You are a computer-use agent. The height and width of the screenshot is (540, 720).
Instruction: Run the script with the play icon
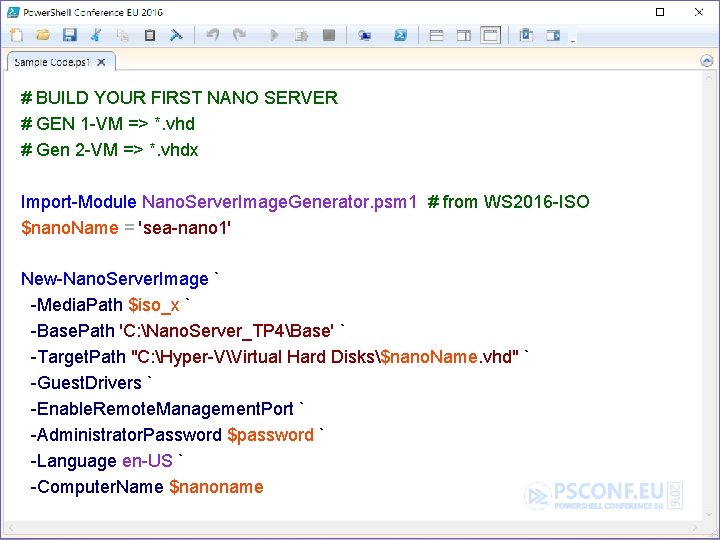274,35
